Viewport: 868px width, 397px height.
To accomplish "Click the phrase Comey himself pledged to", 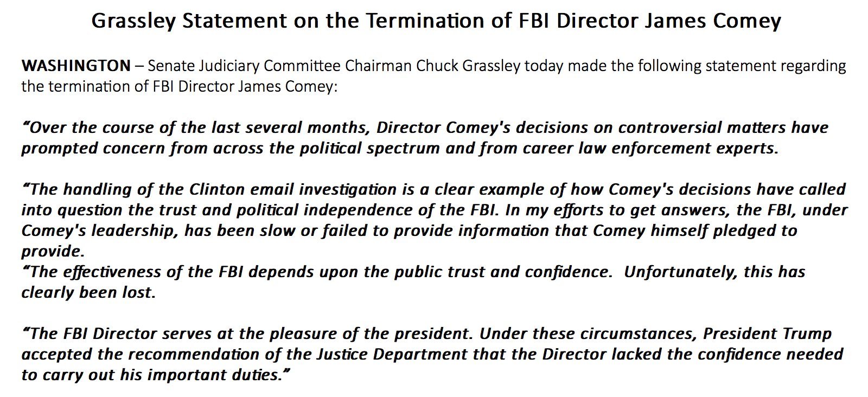I will pos(695,230).
